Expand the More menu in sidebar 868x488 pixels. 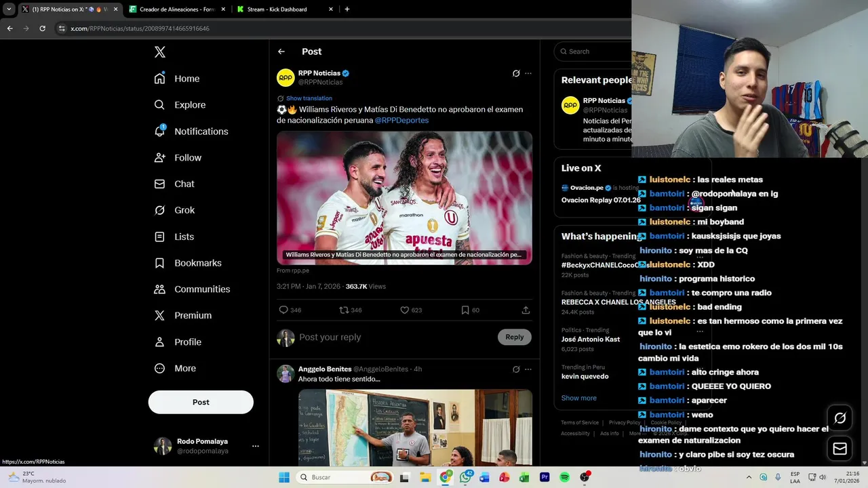[175, 369]
